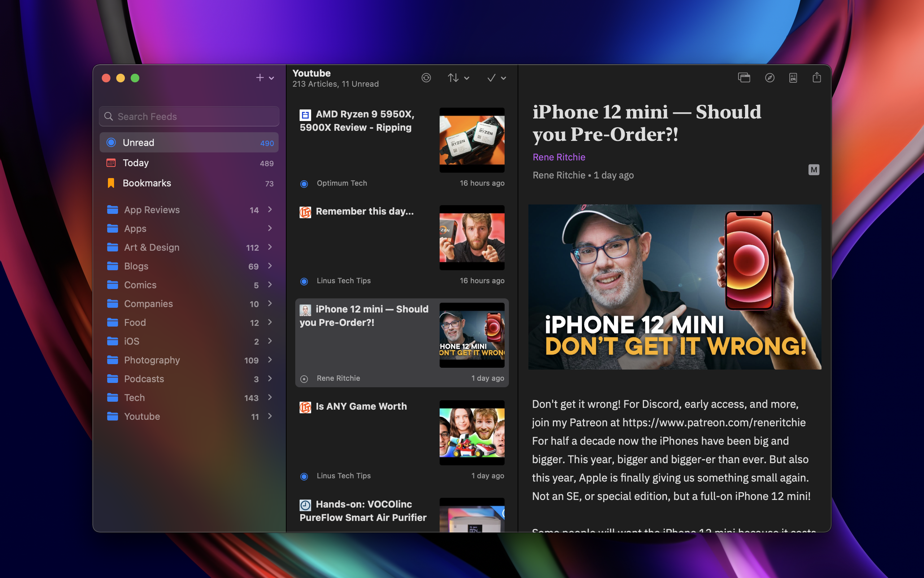Open the Food folder
This screenshot has height=578, width=924.
click(x=189, y=322)
